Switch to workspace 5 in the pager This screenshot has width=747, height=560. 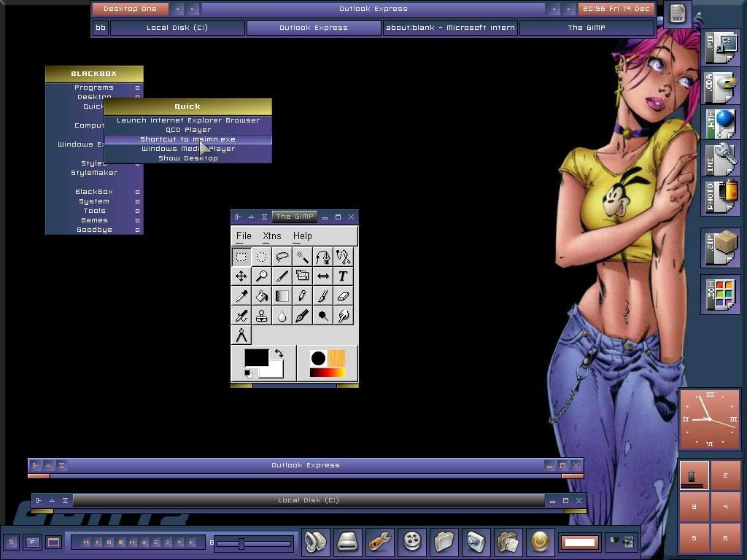pyautogui.click(x=694, y=538)
